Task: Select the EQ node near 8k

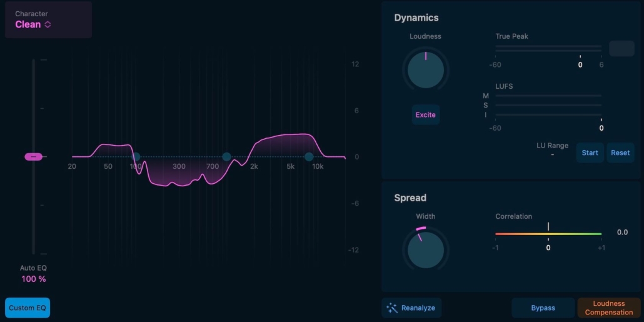Action: point(309,157)
